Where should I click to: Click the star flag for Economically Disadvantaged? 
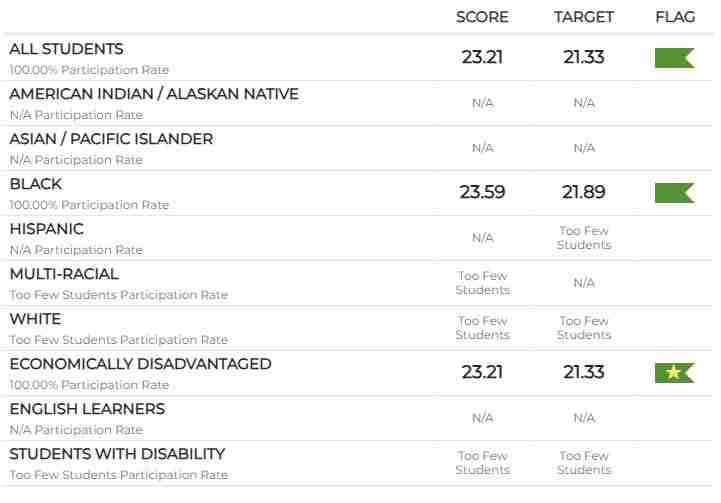coord(674,373)
